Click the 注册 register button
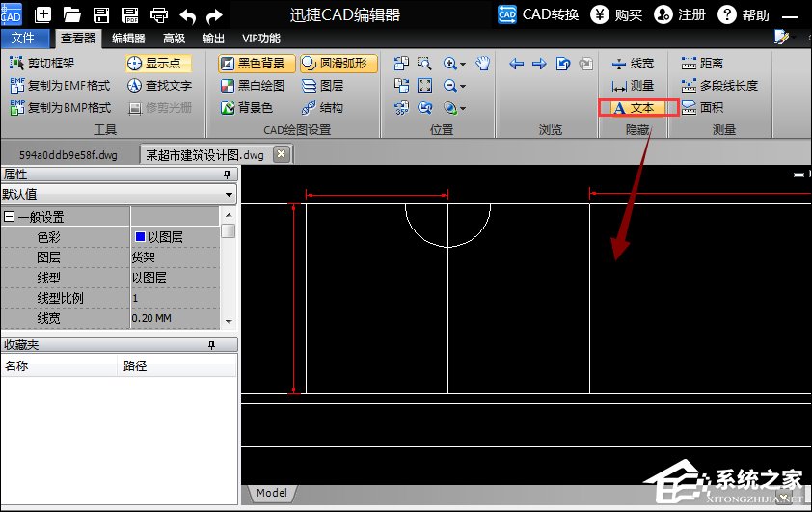 680,14
